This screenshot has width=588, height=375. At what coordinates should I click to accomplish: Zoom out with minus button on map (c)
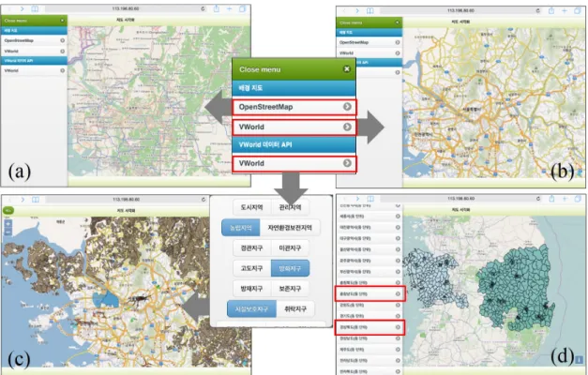(8, 232)
